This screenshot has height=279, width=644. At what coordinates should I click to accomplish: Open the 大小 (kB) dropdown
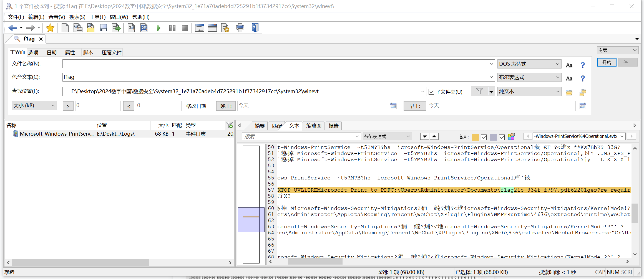tap(34, 106)
